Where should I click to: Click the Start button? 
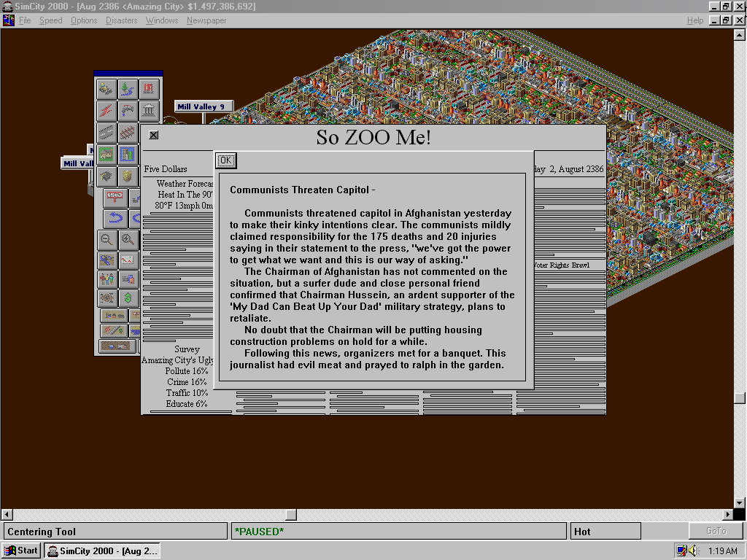click(x=21, y=551)
